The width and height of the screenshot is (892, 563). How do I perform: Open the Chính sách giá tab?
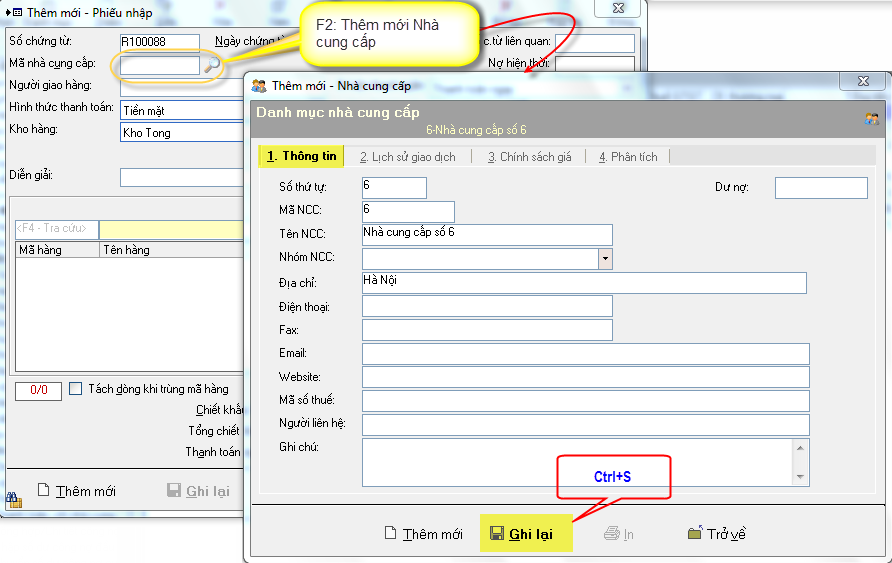[529, 157]
